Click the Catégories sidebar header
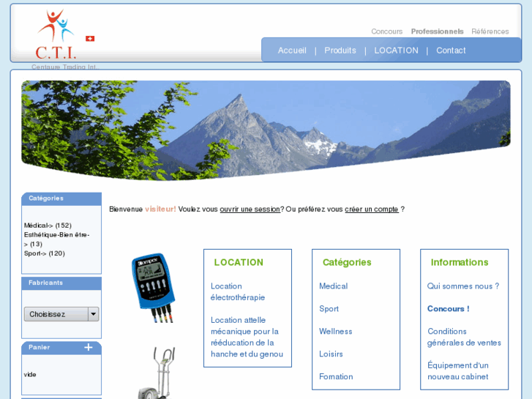Screen dimensions: 532x399 pos(61,198)
